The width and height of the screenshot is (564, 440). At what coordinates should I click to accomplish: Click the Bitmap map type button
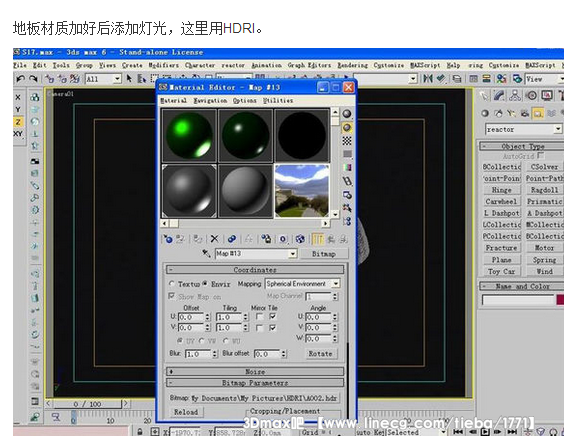(x=323, y=254)
